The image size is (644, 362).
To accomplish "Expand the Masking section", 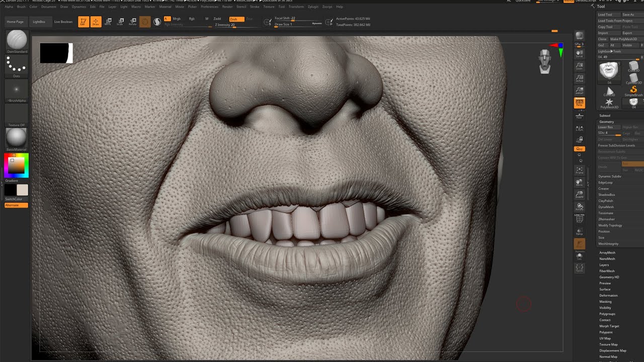I will pyautogui.click(x=605, y=302).
